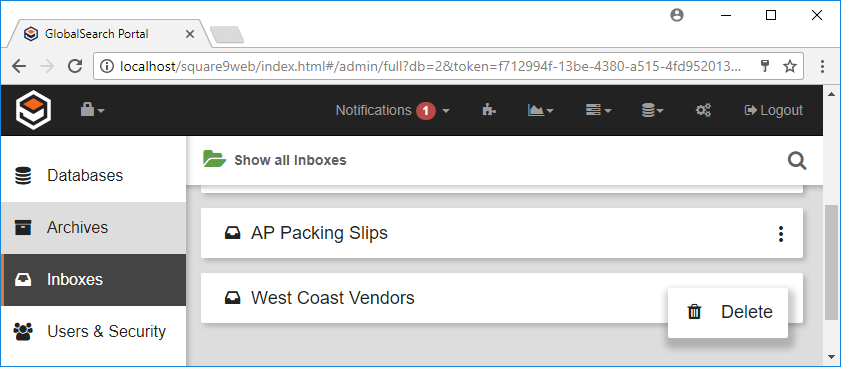Open the database stack dropdown
841x367 pixels.
pyautogui.click(x=653, y=110)
